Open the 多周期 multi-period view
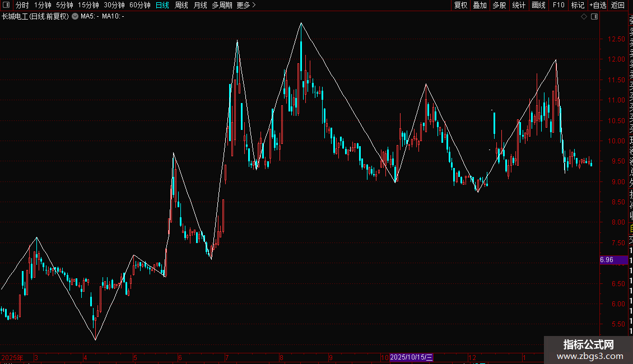633x364 pixels. [x=222, y=5]
